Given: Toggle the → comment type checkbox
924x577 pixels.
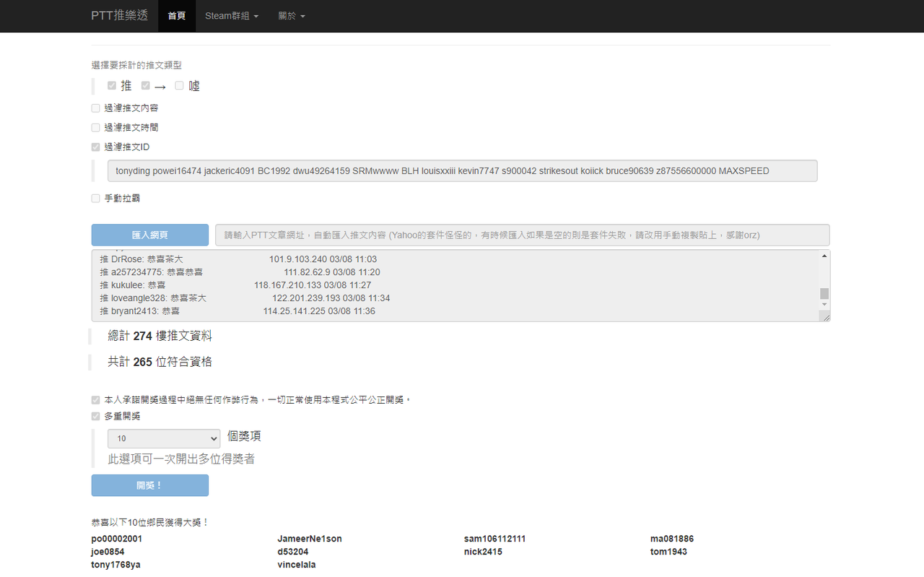Looking at the screenshot, I should pos(146,86).
